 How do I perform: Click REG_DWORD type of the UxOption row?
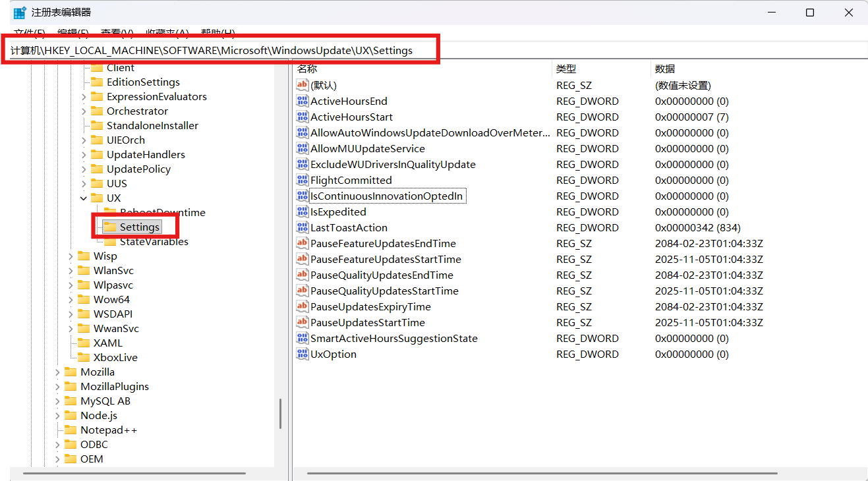(587, 354)
